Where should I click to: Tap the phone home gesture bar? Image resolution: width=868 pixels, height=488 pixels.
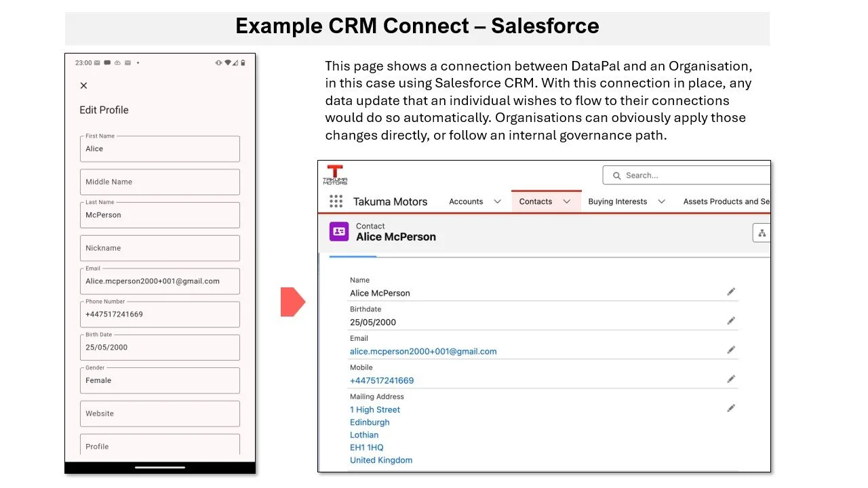coord(160,467)
